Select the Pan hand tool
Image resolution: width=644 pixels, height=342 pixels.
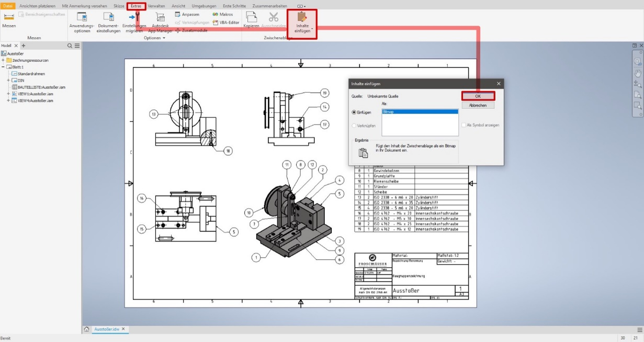click(637, 72)
